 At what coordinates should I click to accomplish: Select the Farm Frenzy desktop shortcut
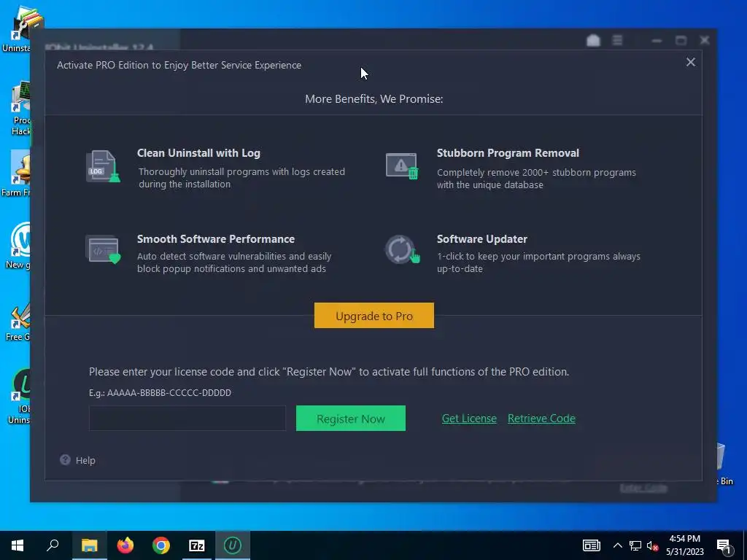pyautogui.click(x=16, y=174)
